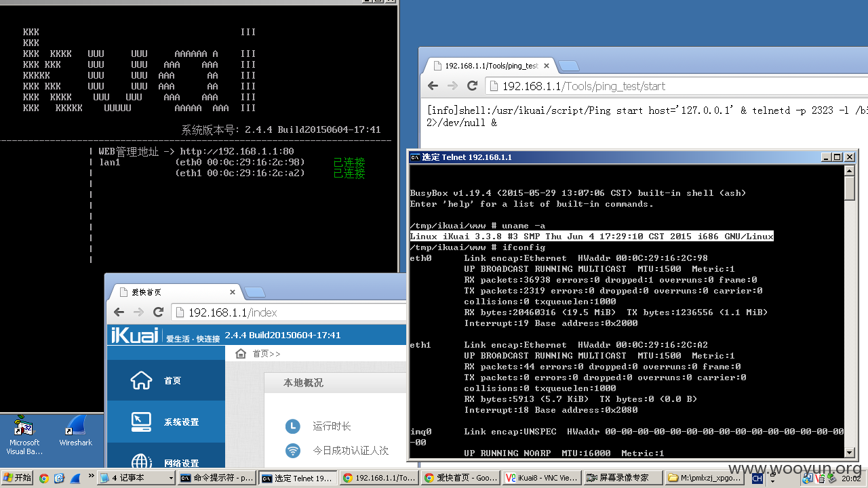Switch to iKuai8 VNC Viewer taskbar button
Viewport: 868px width, 488px height.
click(542, 478)
